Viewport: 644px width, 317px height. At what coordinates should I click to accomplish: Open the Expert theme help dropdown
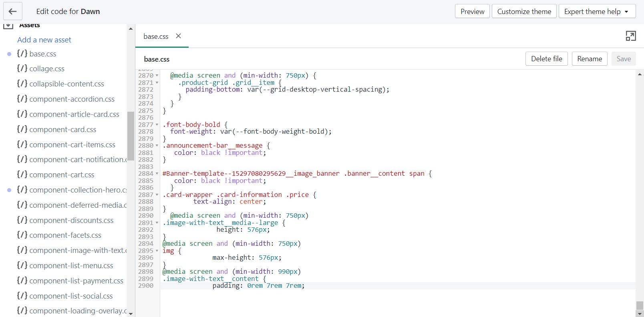pyautogui.click(x=597, y=12)
